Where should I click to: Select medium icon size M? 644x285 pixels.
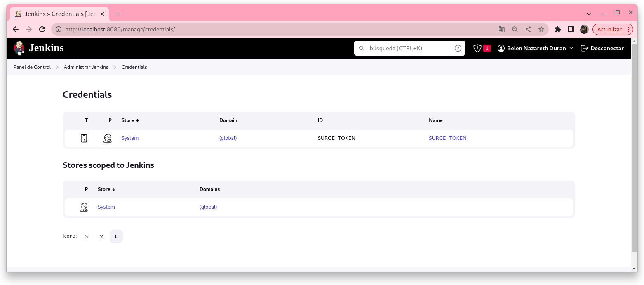click(101, 236)
